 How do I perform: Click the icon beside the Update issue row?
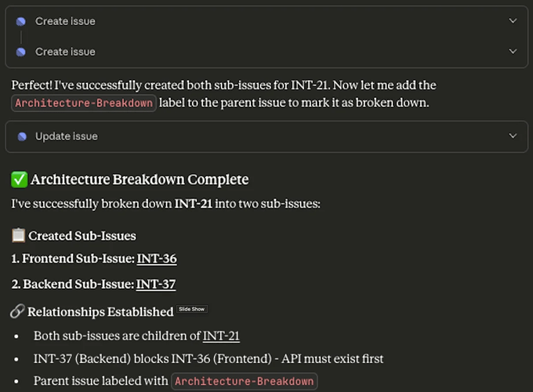[21, 136]
